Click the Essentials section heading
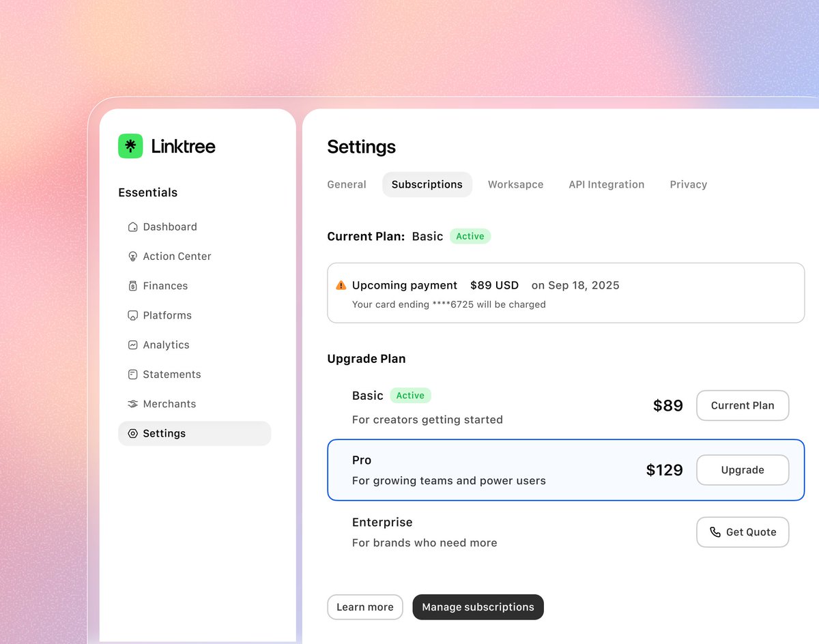 (x=148, y=192)
